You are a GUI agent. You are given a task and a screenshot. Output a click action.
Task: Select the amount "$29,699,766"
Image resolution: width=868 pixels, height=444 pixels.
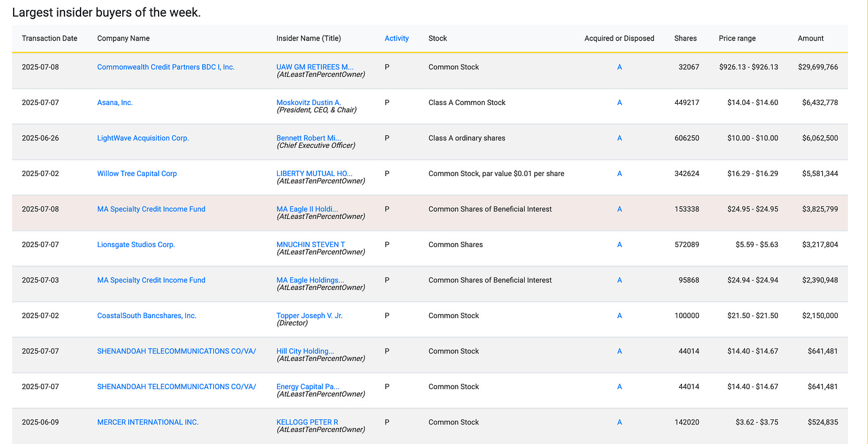(818, 67)
